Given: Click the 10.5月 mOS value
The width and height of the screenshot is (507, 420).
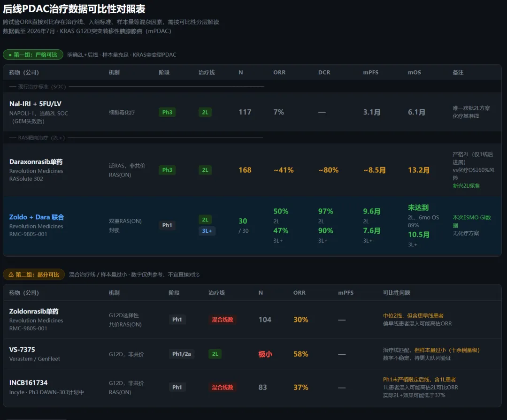Looking at the screenshot, I should click(419, 235).
